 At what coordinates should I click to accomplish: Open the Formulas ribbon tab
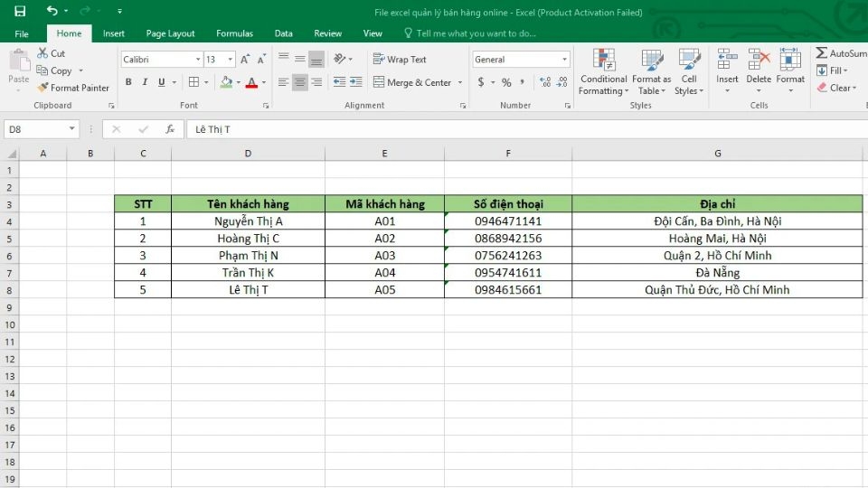click(x=234, y=33)
